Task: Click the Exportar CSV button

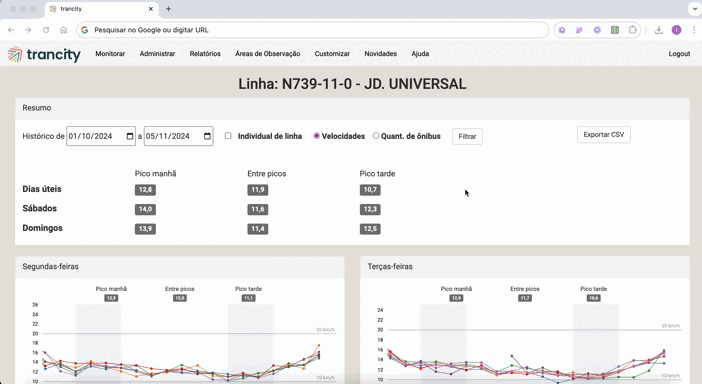Action: pos(604,135)
